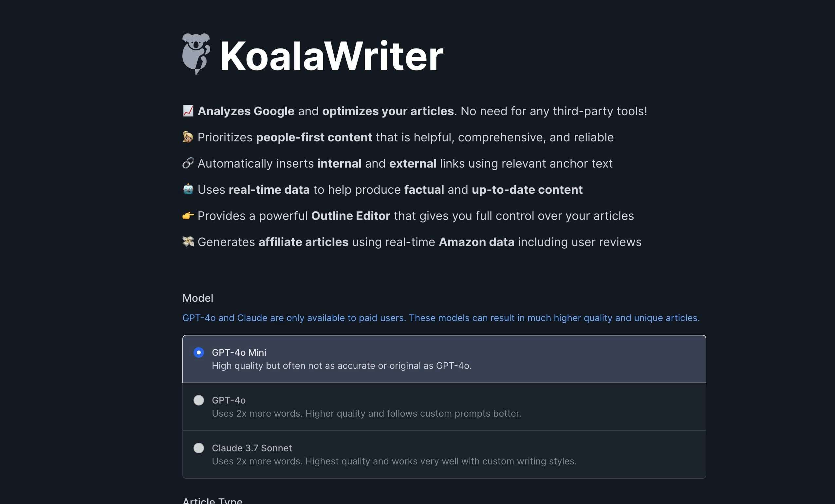The height and width of the screenshot is (504, 835).
Task: Click the Model section label
Action: pyautogui.click(x=198, y=298)
